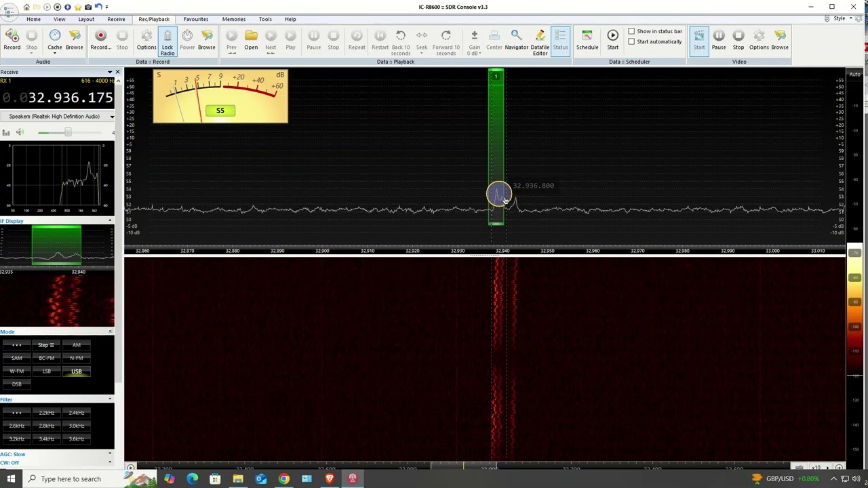This screenshot has width=868, height=488.
Task: Set filter to 2.8kHz
Action: (47, 426)
